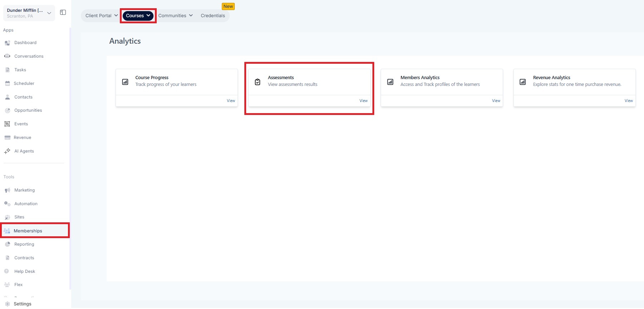View the Course Progress analytics
The width and height of the screenshot is (644, 309).
coord(231,101)
